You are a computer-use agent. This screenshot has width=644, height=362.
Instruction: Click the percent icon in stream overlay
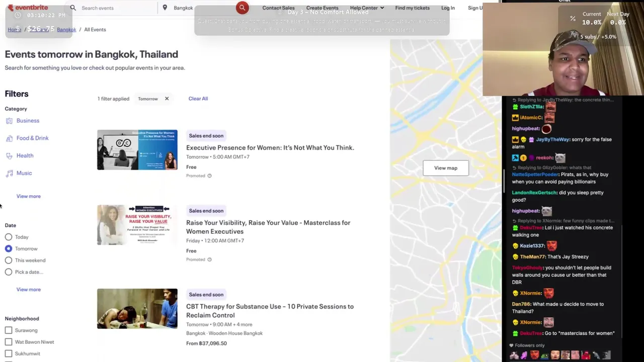point(573,19)
